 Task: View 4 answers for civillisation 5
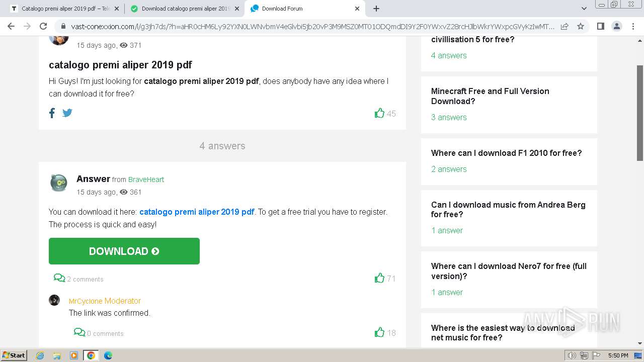pos(449,55)
